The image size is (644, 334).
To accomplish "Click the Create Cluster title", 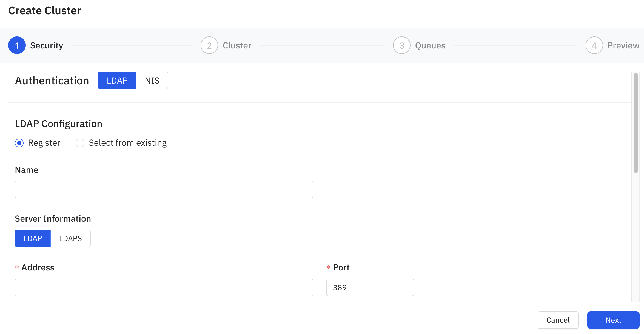I will [x=45, y=11].
